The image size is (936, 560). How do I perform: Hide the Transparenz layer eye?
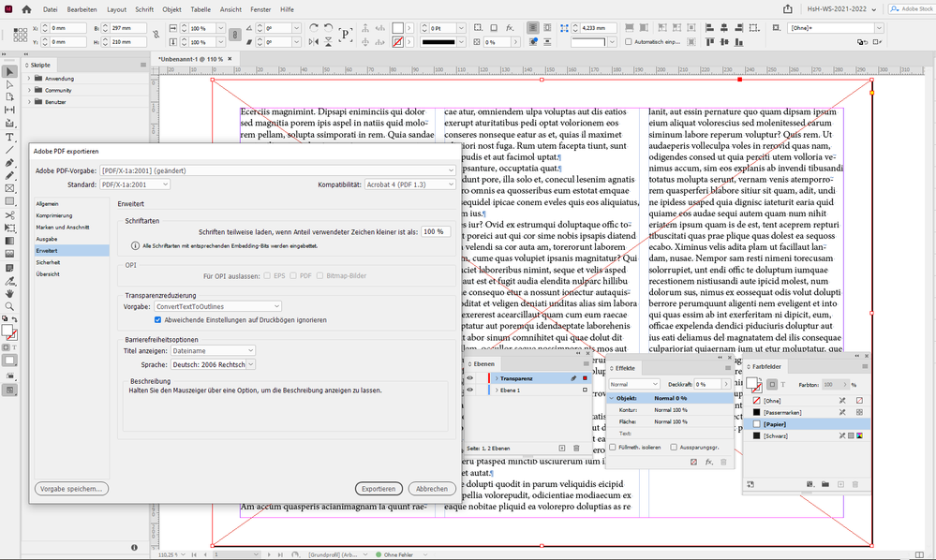click(x=469, y=378)
